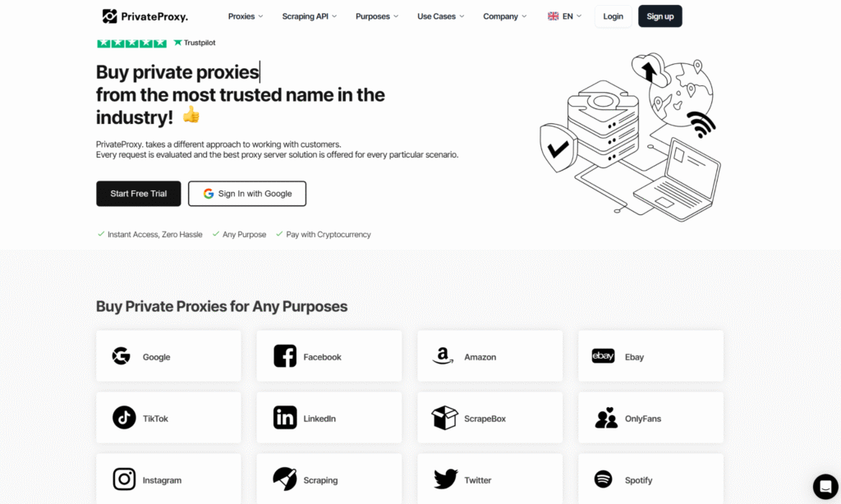Click the Spotify icon

click(603, 479)
